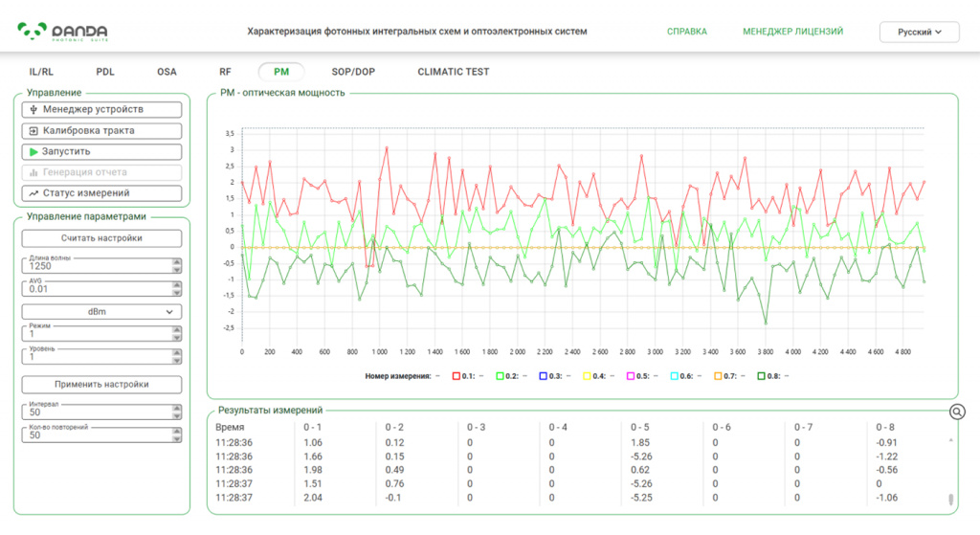Open the СПРАВКА help link
Screen dimensions: 980x535
pyautogui.click(x=687, y=32)
